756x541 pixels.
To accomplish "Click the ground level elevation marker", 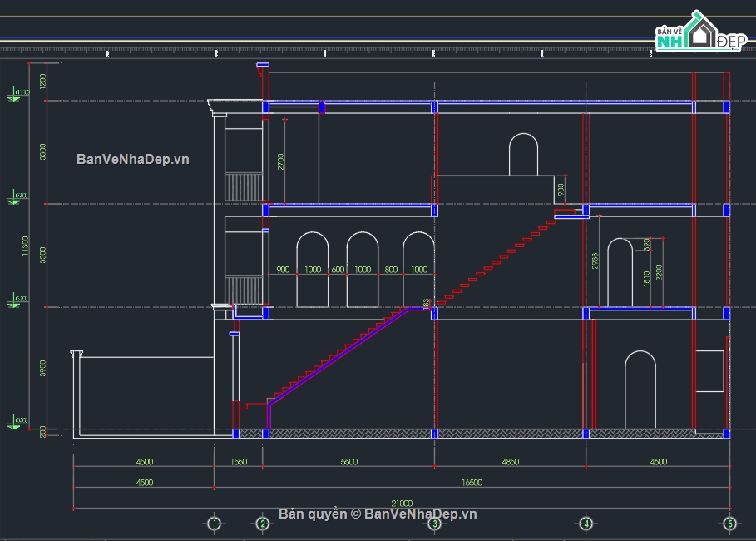I will point(18,424).
